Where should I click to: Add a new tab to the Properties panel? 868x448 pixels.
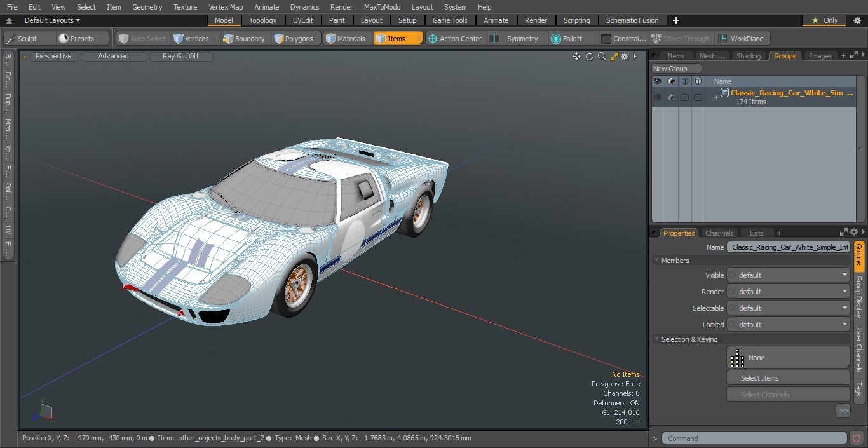[779, 233]
